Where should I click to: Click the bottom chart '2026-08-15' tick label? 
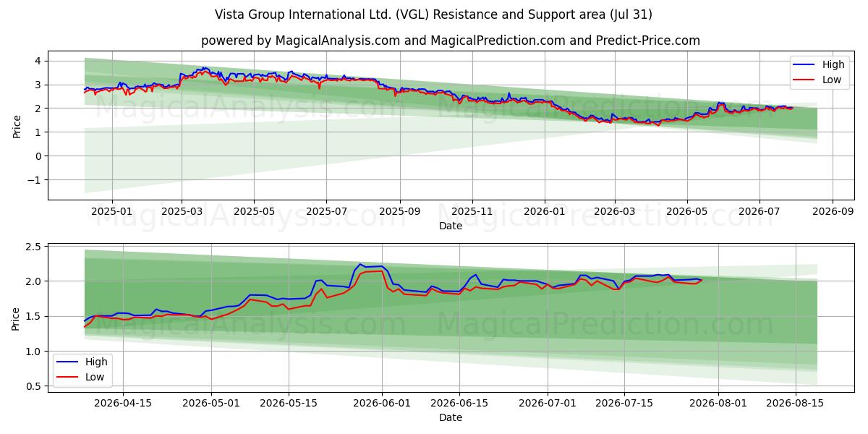pyautogui.click(x=796, y=404)
